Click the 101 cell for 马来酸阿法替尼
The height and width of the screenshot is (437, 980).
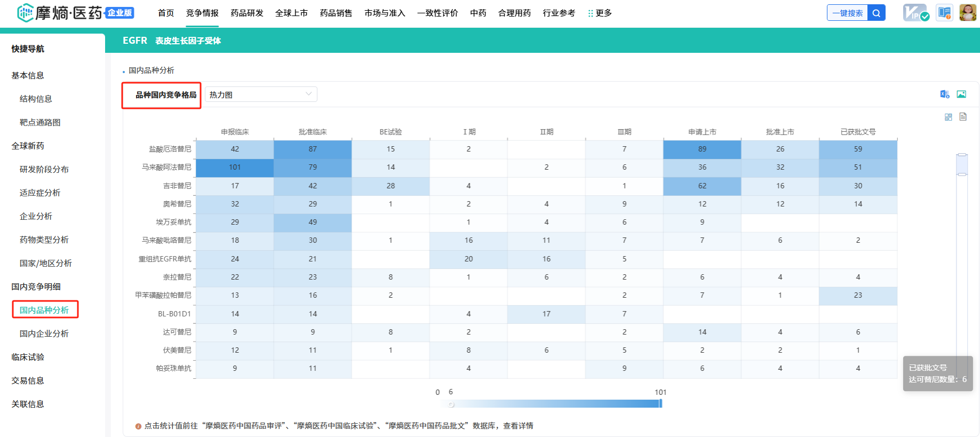click(235, 168)
